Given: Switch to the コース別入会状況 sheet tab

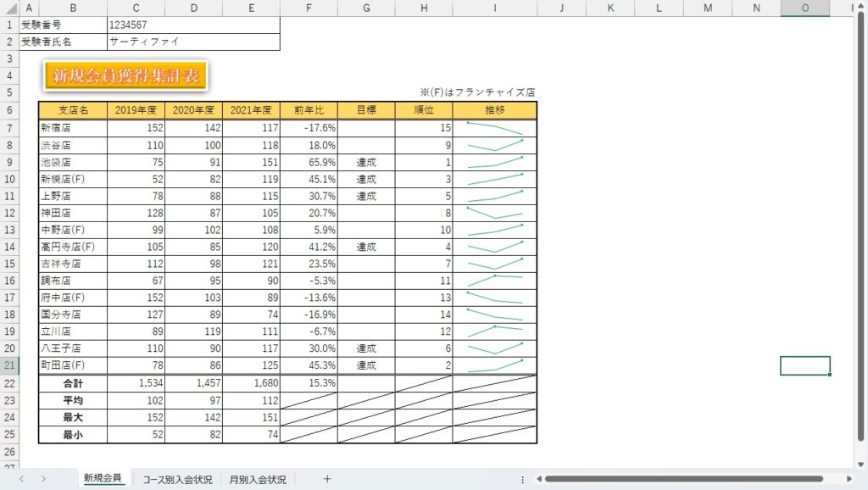Looking at the screenshot, I should (x=177, y=479).
